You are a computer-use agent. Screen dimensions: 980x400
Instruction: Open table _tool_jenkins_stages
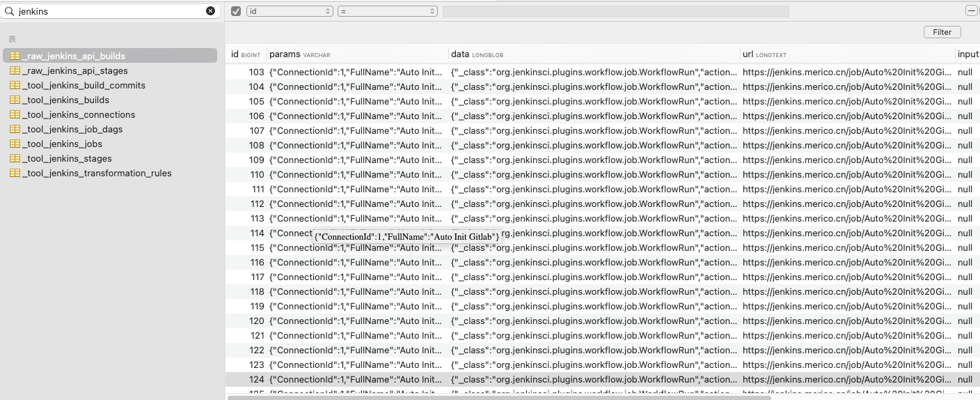click(x=67, y=158)
